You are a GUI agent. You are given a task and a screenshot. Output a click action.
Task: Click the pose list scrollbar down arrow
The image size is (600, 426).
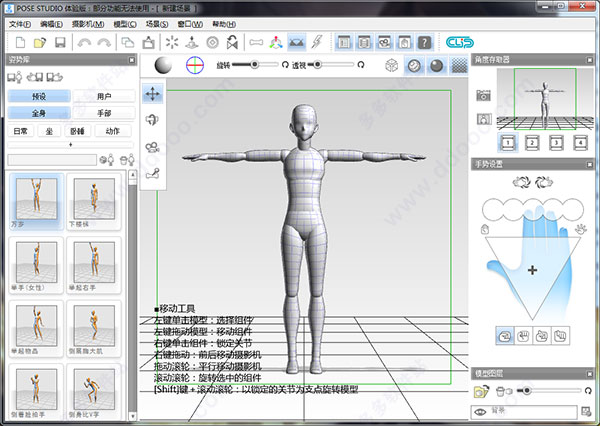(132, 416)
